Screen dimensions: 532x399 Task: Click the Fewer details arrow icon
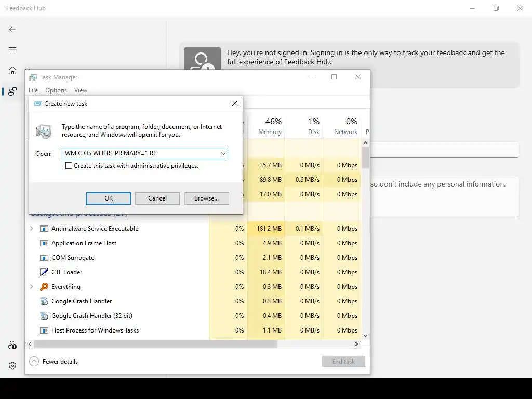coord(34,362)
